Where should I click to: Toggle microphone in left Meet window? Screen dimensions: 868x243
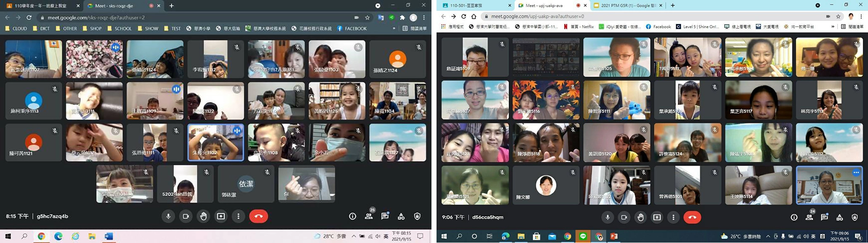pos(168,216)
